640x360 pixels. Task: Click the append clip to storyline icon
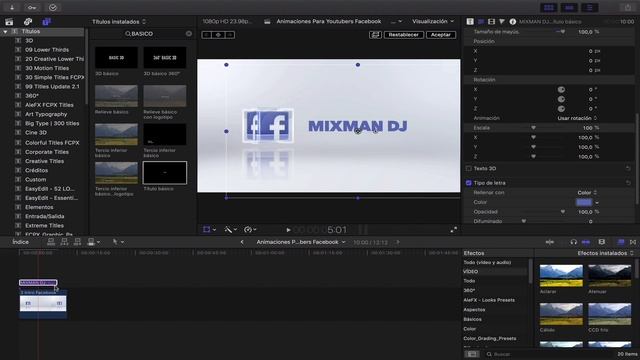point(78,242)
